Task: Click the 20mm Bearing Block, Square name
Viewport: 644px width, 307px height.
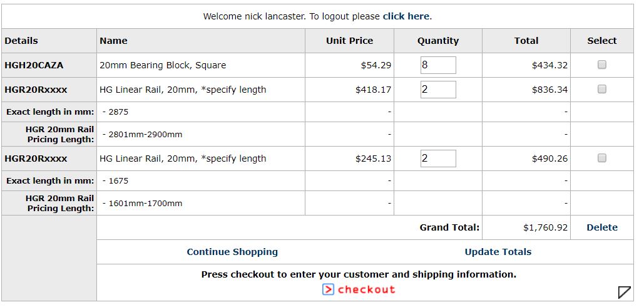Action: click(163, 65)
